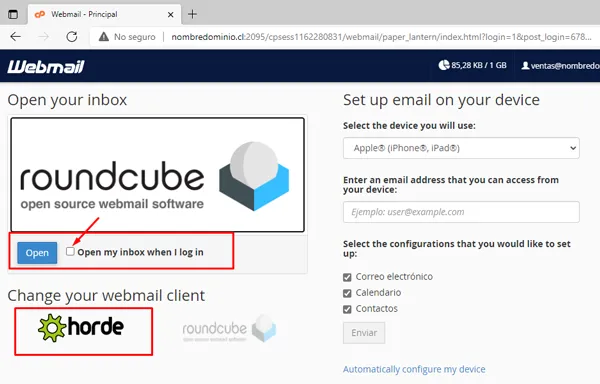The height and width of the screenshot is (384, 600).
Task: Click the browser forward arrow
Action: click(44, 37)
